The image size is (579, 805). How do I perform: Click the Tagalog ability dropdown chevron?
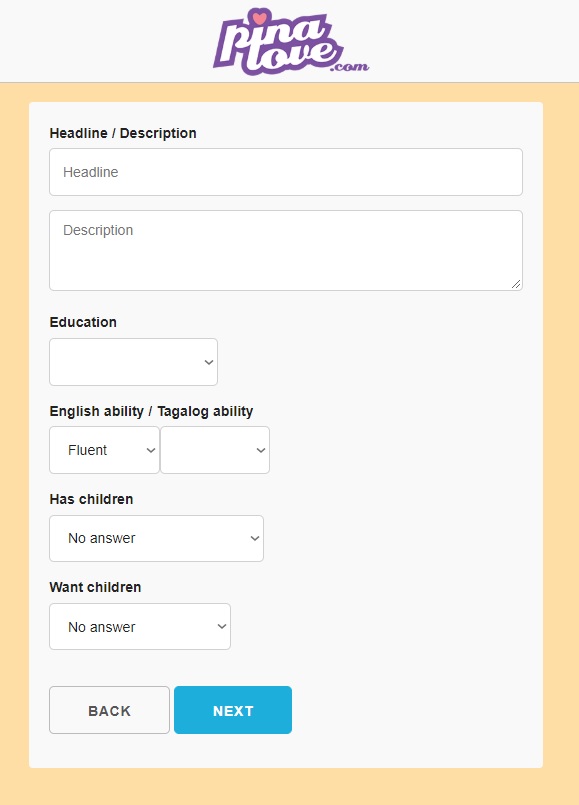(261, 450)
